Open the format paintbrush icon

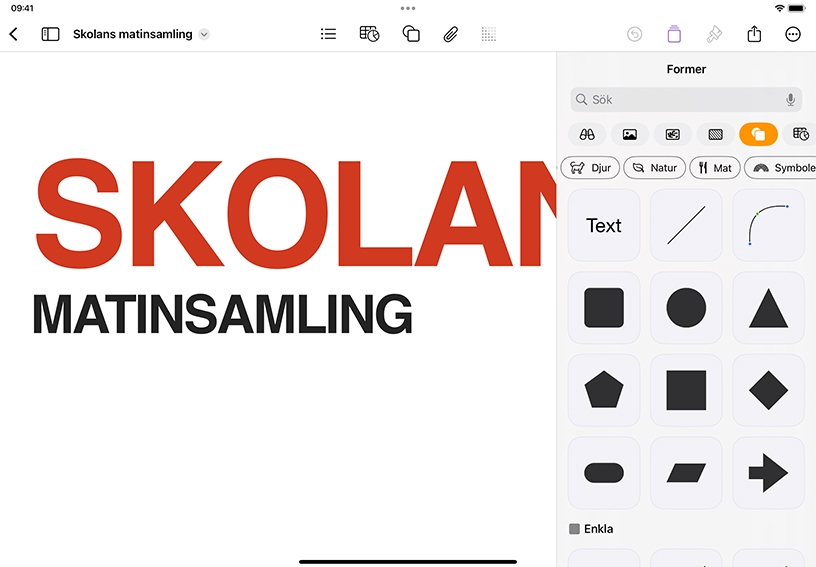pyautogui.click(x=714, y=34)
